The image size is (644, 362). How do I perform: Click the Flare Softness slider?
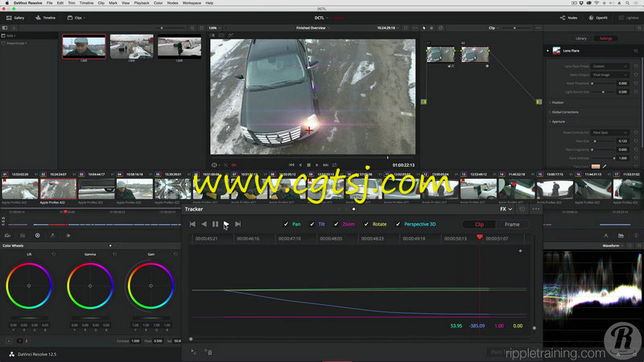[x=603, y=158]
